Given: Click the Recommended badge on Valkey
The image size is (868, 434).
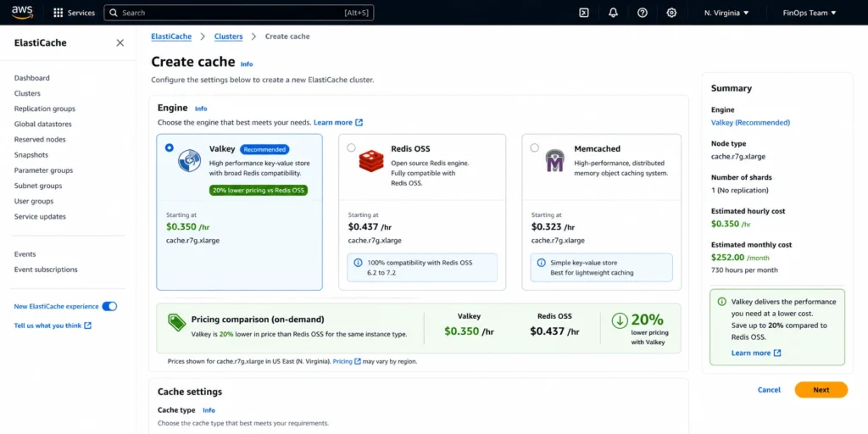Looking at the screenshot, I should coord(264,149).
